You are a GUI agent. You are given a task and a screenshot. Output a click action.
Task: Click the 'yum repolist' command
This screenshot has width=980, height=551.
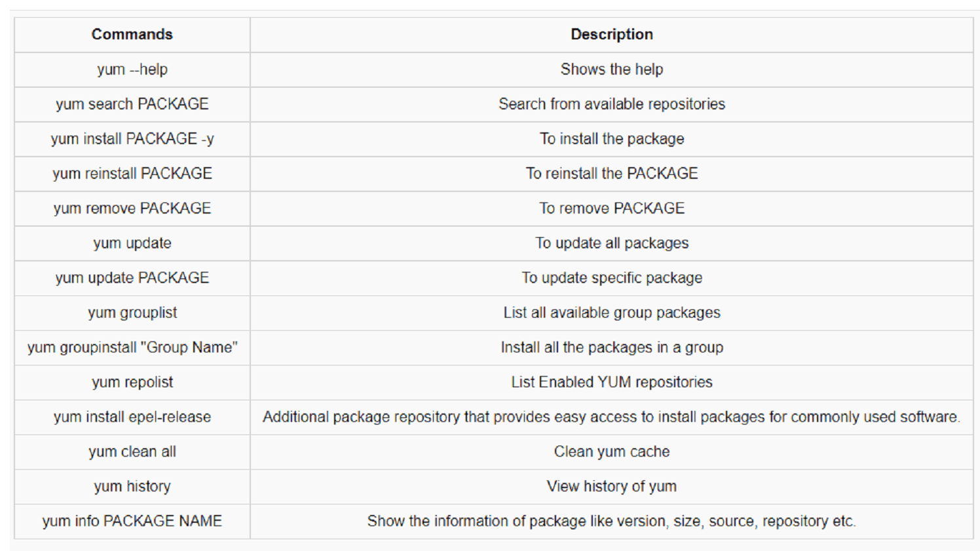click(x=132, y=382)
